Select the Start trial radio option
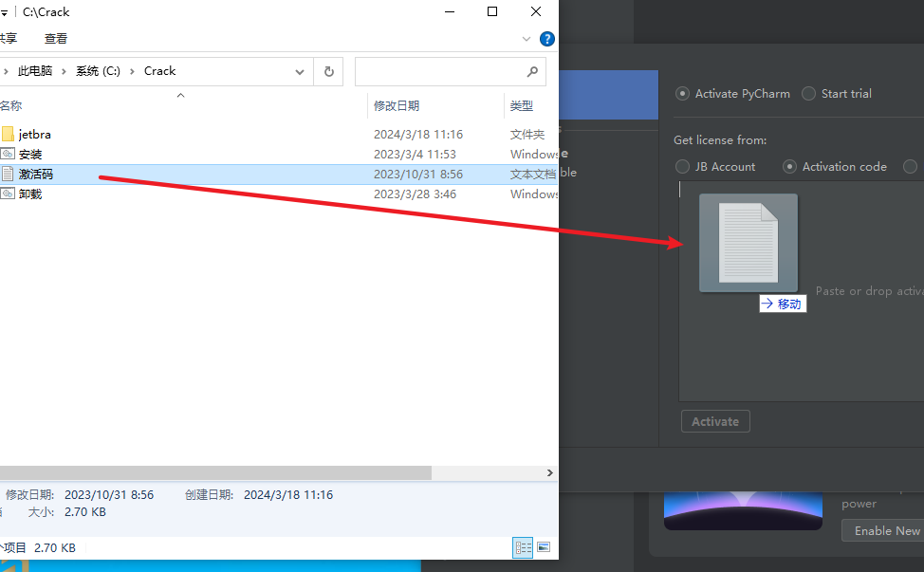The height and width of the screenshot is (572, 924). coord(808,94)
